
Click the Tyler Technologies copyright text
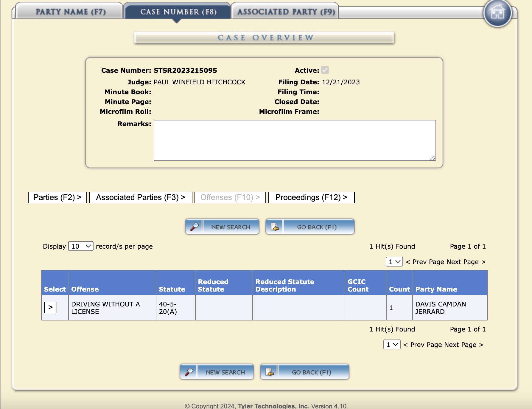265,406
